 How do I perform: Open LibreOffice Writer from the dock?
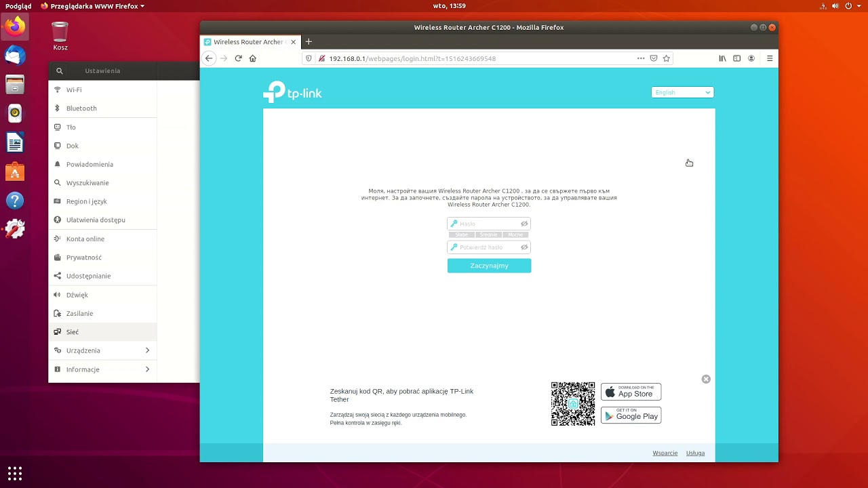[15, 143]
